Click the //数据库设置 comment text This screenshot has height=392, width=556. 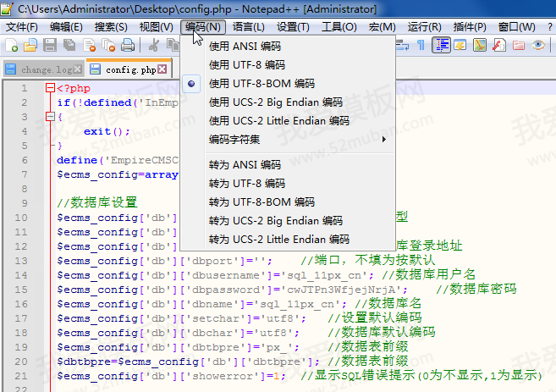[97, 202]
